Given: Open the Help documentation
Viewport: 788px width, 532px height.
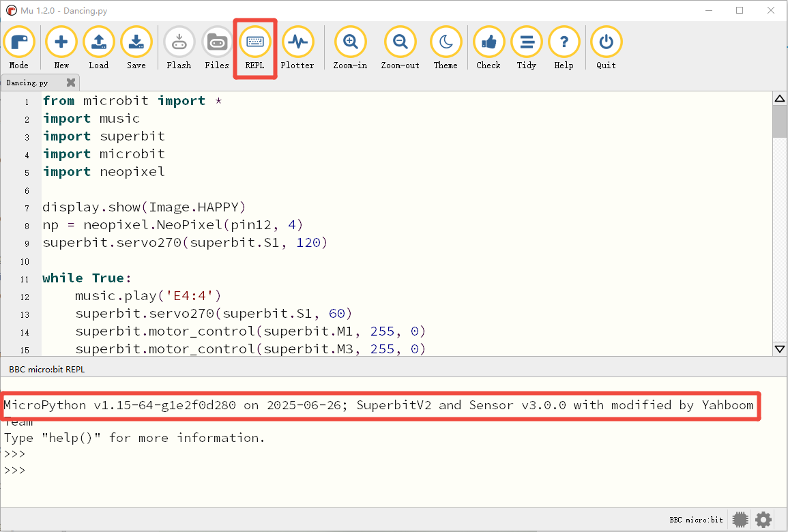Looking at the screenshot, I should tap(564, 48).
